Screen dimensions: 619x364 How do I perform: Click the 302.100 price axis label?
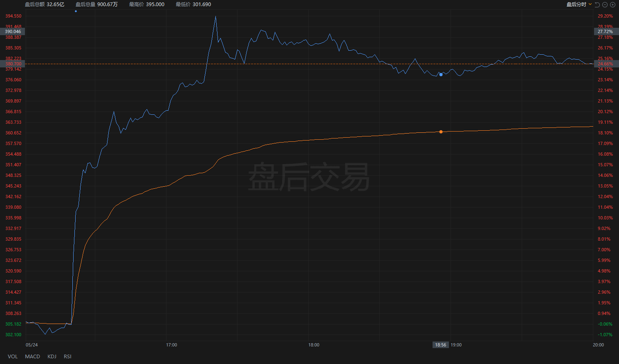point(13,335)
